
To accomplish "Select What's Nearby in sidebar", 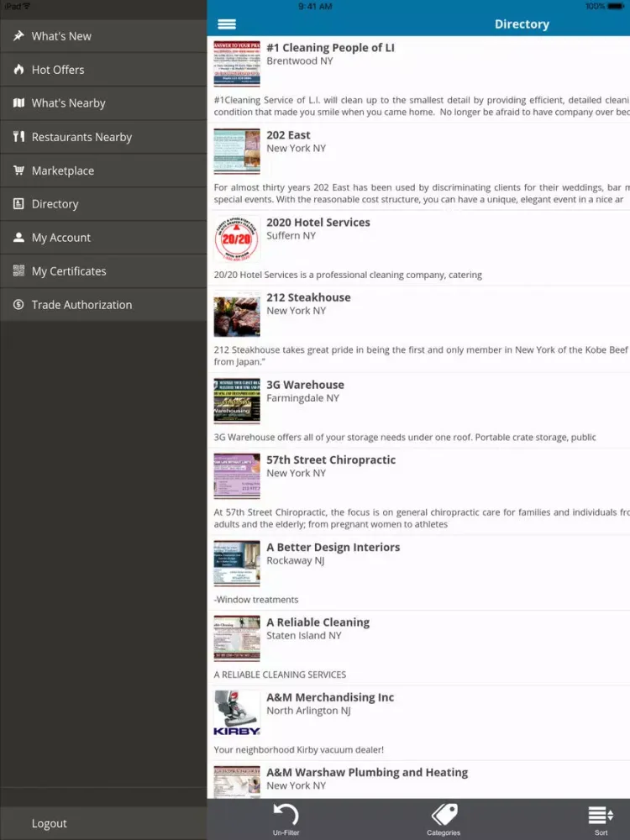I will [103, 103].
